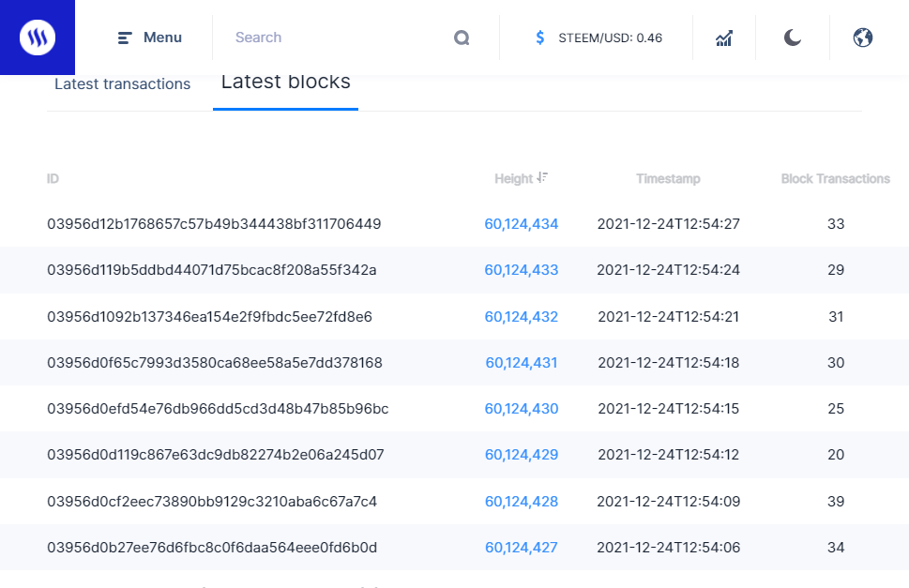Viewport: 909px width, 588px height.
Task: Click transaction count 29
Action: 836,270
